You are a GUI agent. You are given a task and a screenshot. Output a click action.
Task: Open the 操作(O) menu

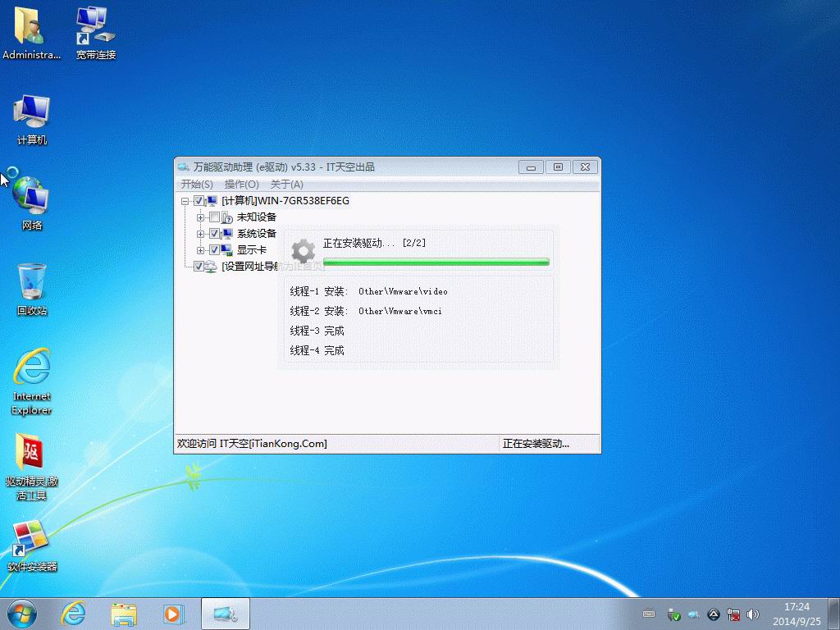coord(242,185)
